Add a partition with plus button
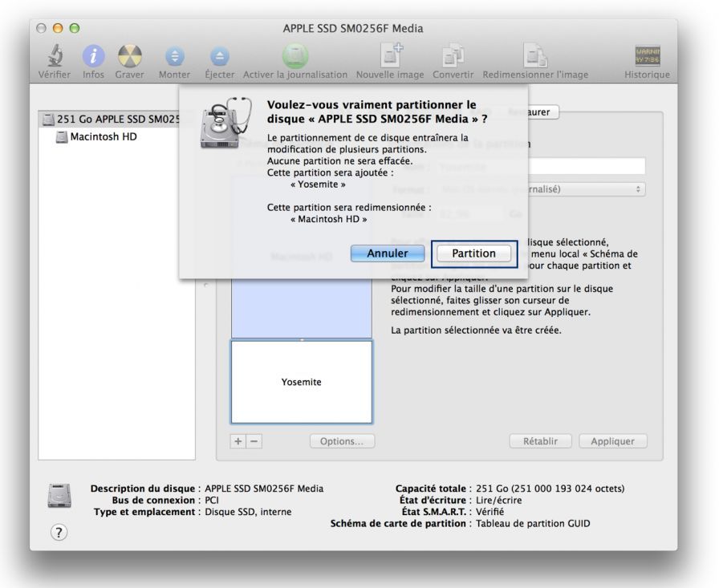719x588 pixels. 238,441
